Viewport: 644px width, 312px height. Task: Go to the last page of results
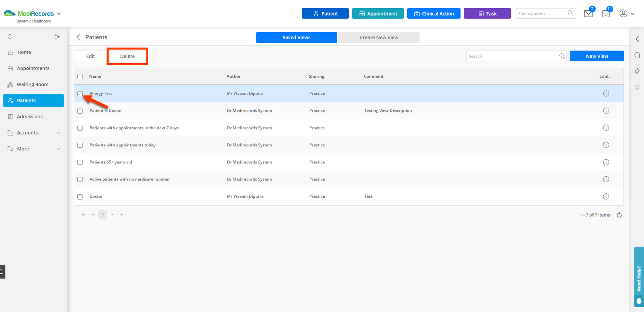coord(122,214)
